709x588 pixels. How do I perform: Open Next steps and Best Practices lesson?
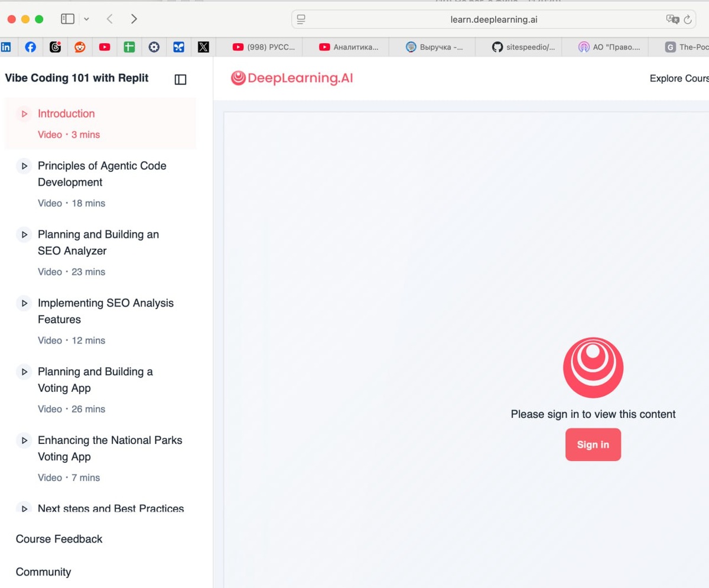click(110, 509)
